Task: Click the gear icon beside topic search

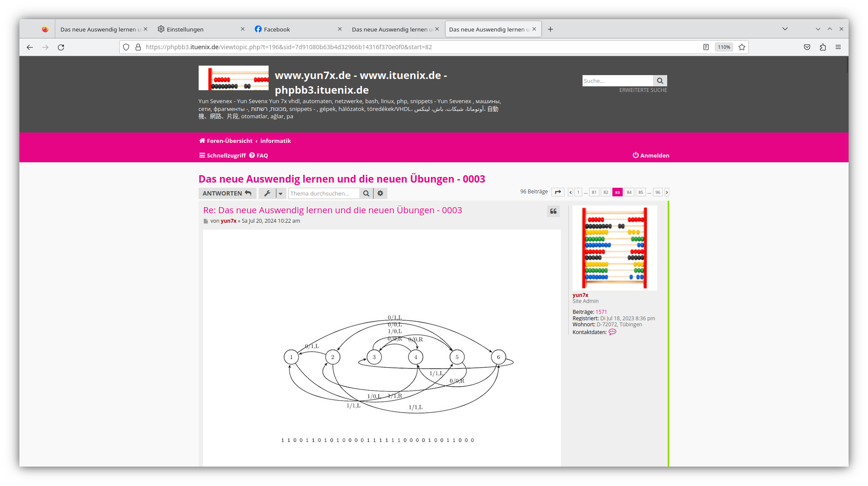Action: click(380, 193)
